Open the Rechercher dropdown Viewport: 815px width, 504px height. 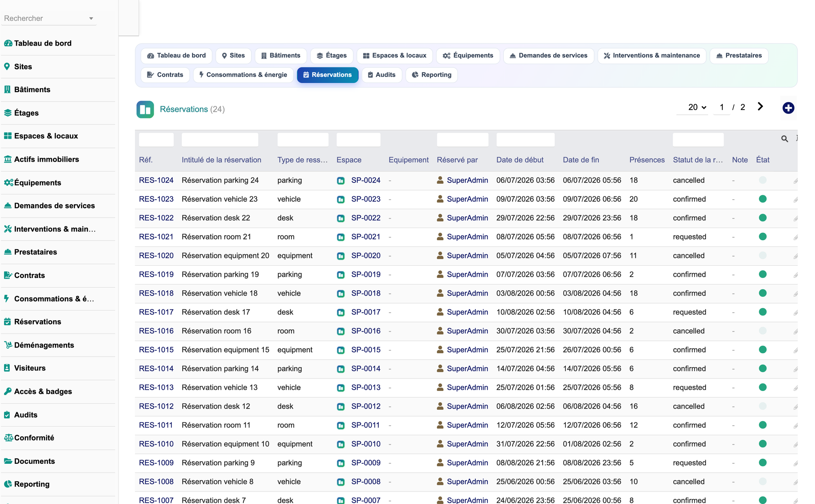click(x=49, y=18)
